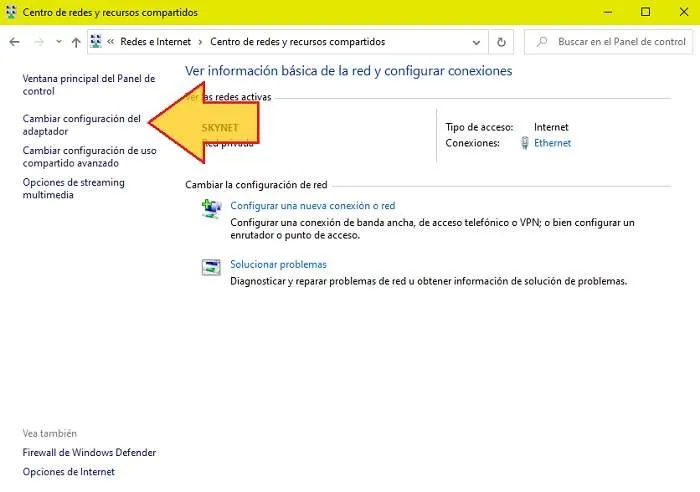
Task: Click the Conexiones label
Action: [x=472, y=143]
